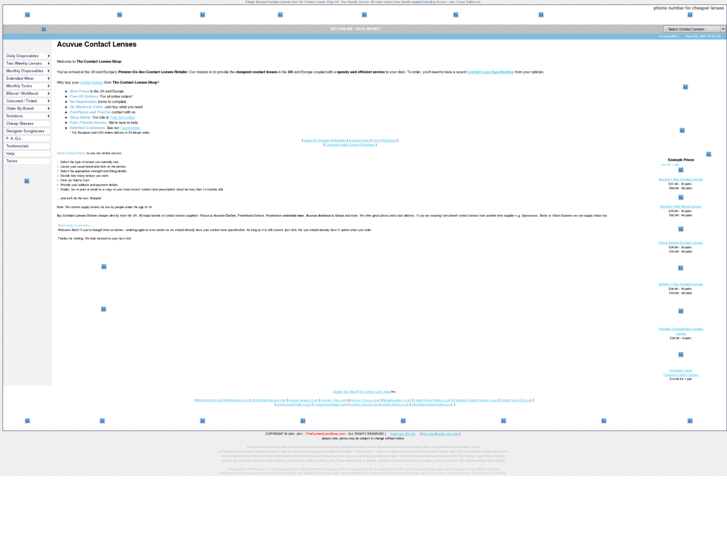Screen dimensions: 727x545
Task: Open the Cheap Glasses sidebar item
Action: (x=27, y=123)
